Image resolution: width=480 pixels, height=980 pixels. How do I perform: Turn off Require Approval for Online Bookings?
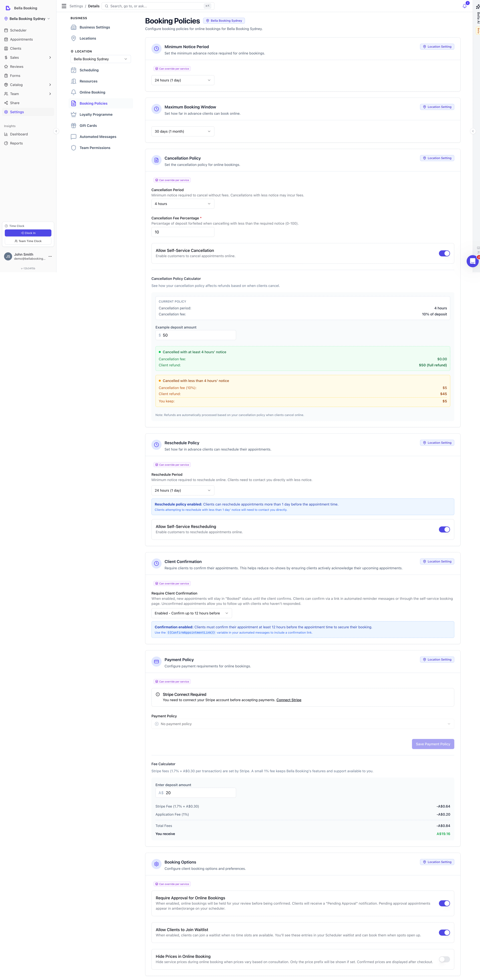(x=444, y=903)
